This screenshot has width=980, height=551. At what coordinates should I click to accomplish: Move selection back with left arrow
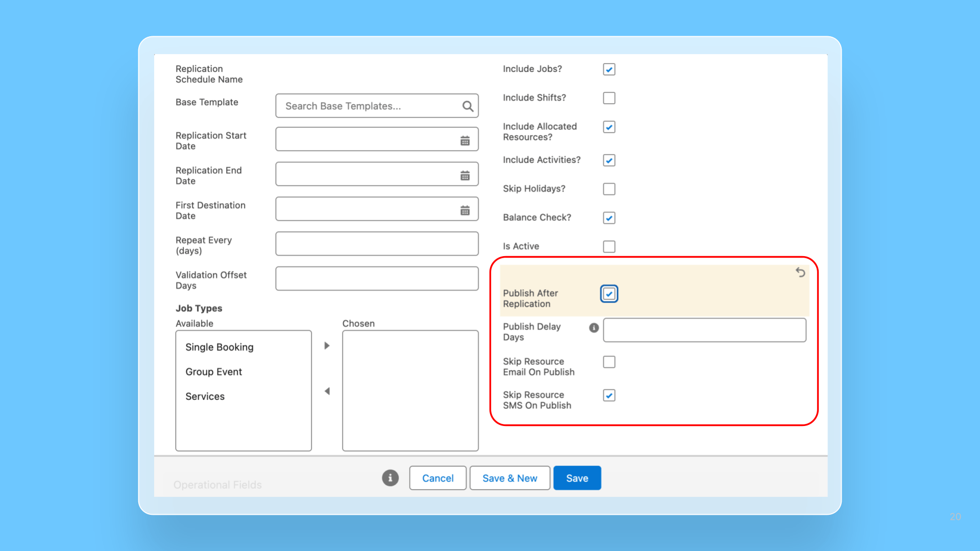[x=327, y=391]
